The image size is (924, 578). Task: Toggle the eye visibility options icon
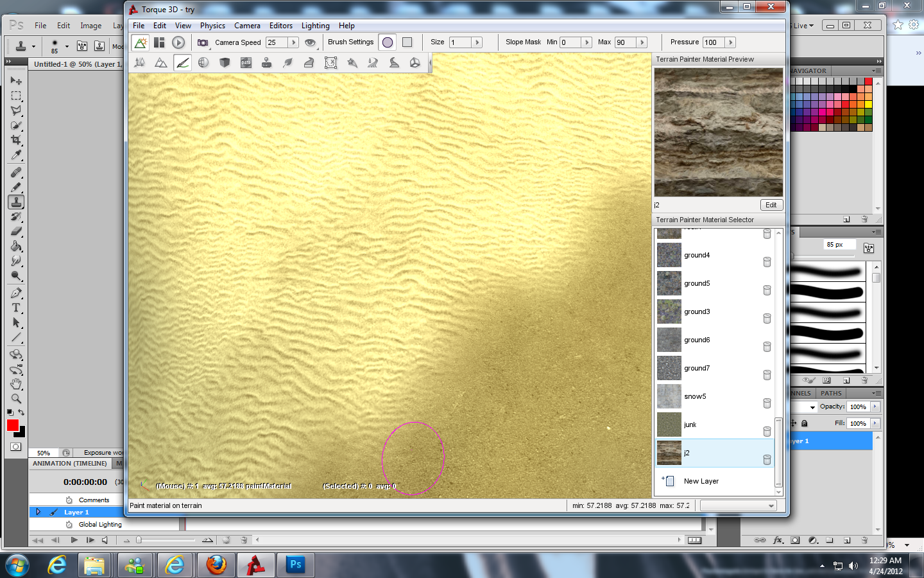coord(311,42)
